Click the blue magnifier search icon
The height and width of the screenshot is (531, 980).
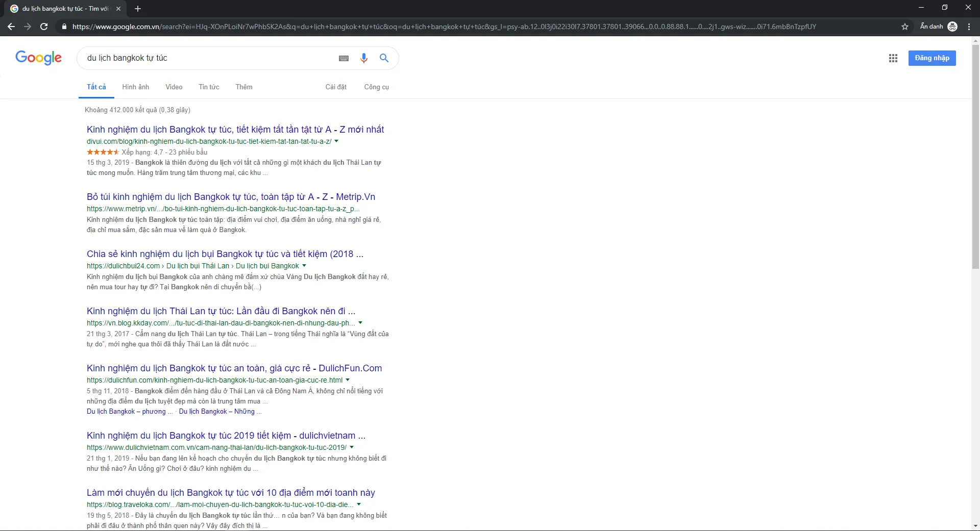[384, 58]
